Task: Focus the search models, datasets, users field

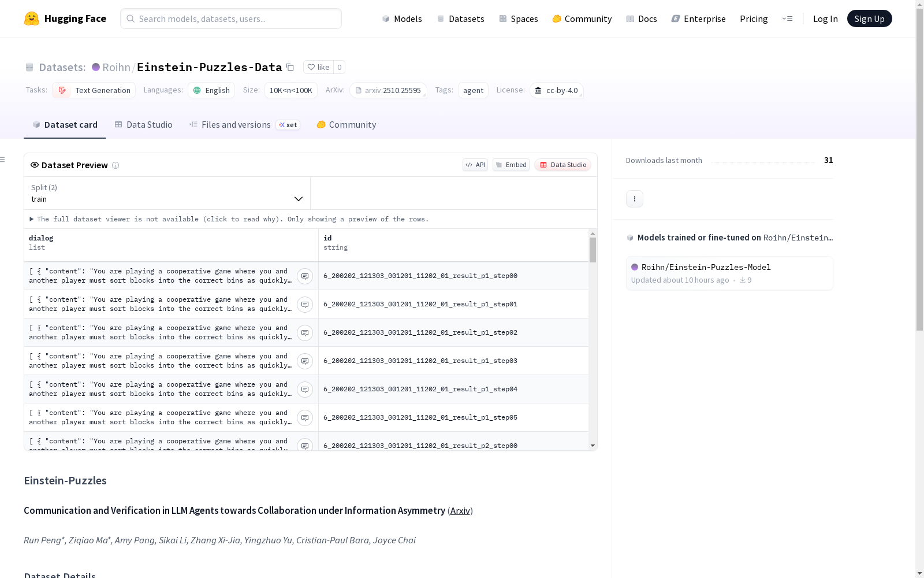Action: (x=231, y=18)
